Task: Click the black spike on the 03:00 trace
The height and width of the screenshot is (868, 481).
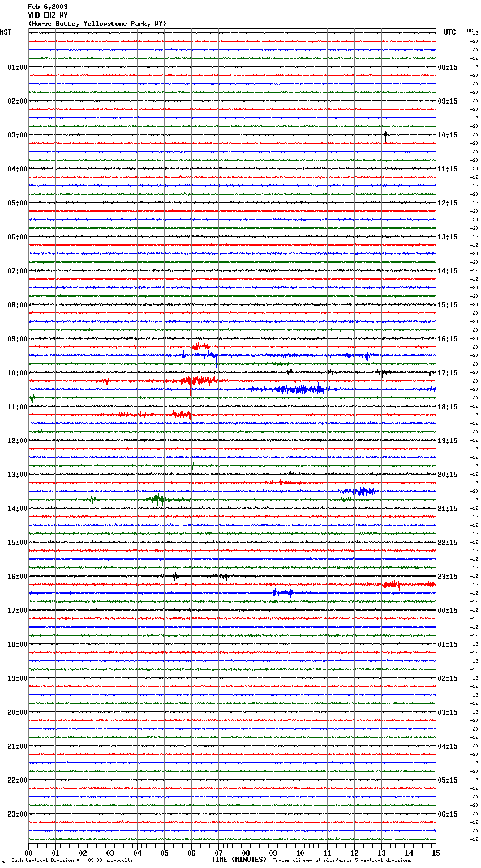Action: [x=386, y=135]
